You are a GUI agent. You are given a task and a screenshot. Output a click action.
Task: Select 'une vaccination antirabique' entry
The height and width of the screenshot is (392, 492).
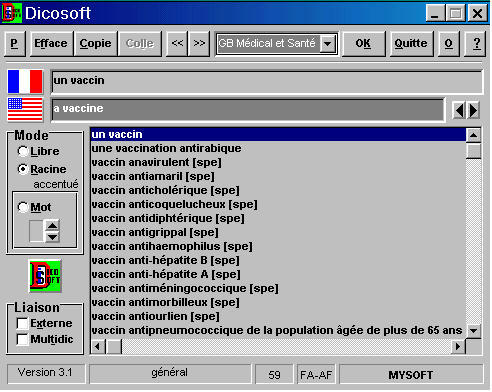(x=278, y=148)
